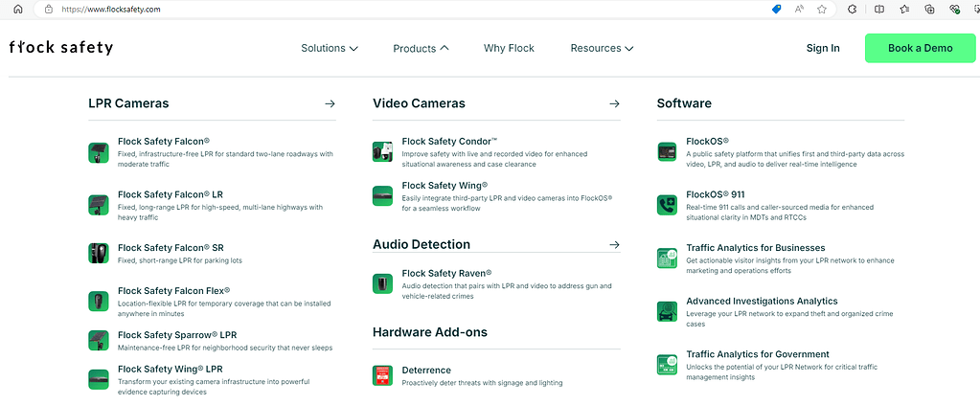Open split screen icon in browser toolbar
Viewport: 980px width, 405px height.
tap(879, 10)
